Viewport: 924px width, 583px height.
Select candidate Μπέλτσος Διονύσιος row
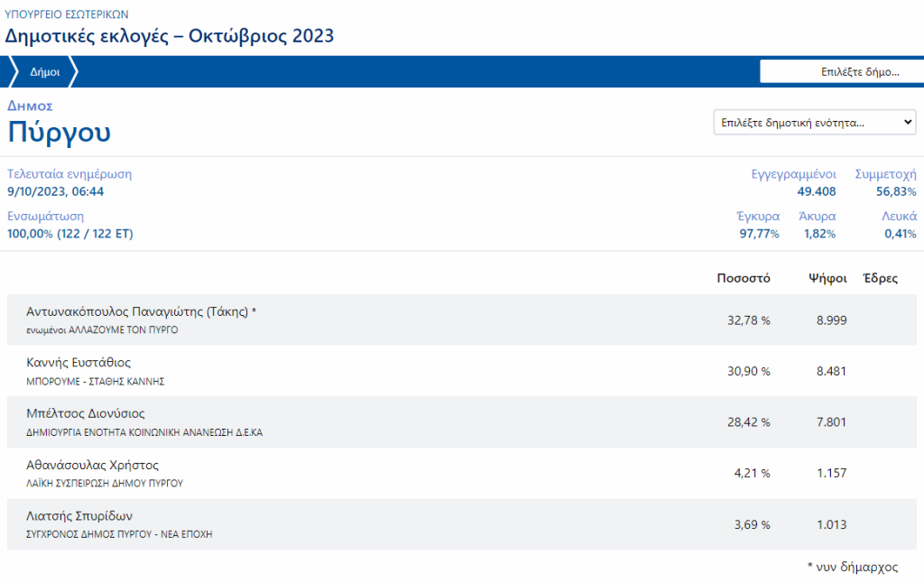[x=87, y=414]
